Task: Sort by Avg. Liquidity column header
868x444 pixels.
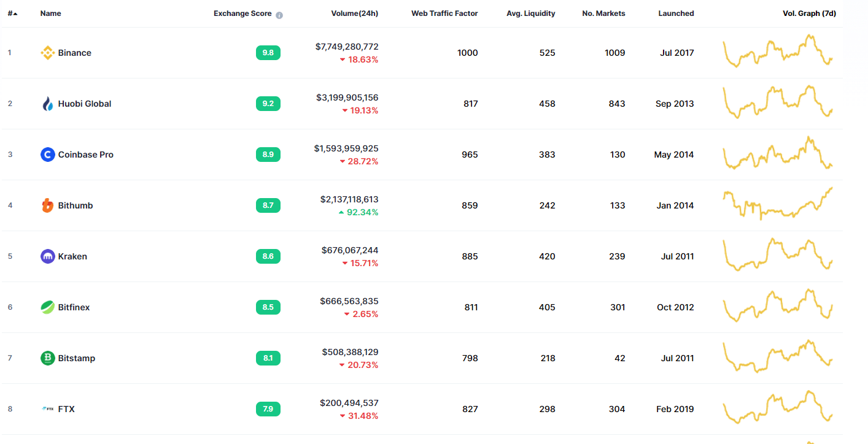Action: pyautogui.click(x=530, y=13)
